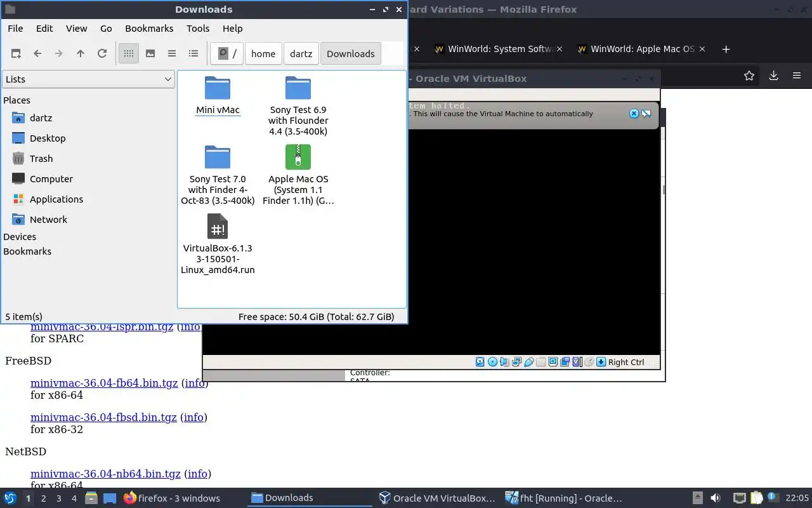Select Sony Test 7.0 folder
This screenshot has width=812, height=508.
(x=218, y=175)
